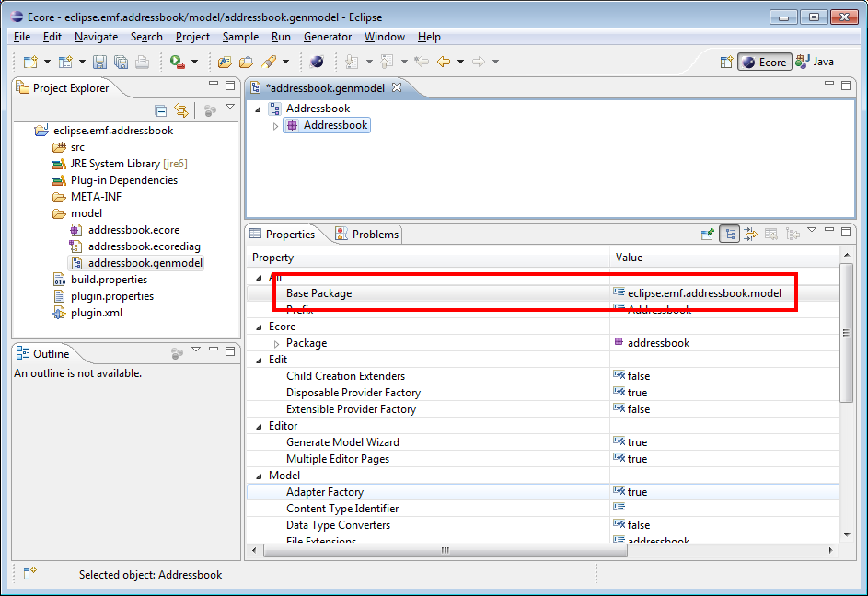
Task: Switch to the Problems tab
Action: click(x=368, y=235)
